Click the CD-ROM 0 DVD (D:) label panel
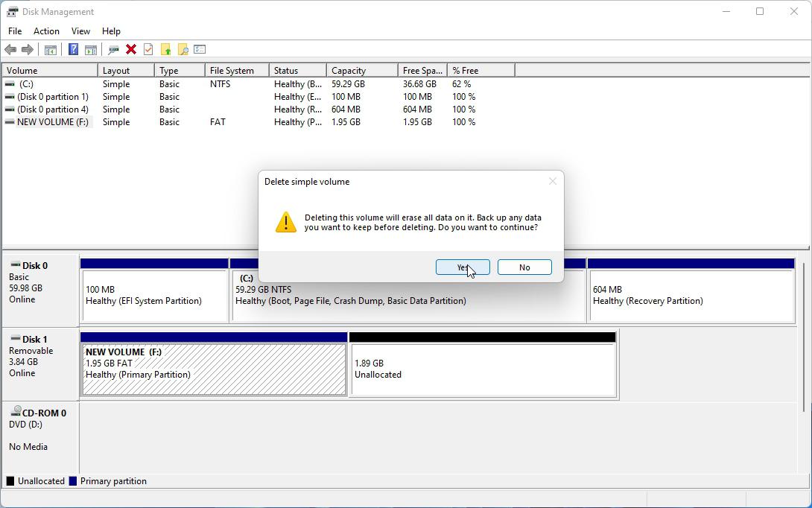The width and height of the screenshot is (812, 508). (40, 437)
